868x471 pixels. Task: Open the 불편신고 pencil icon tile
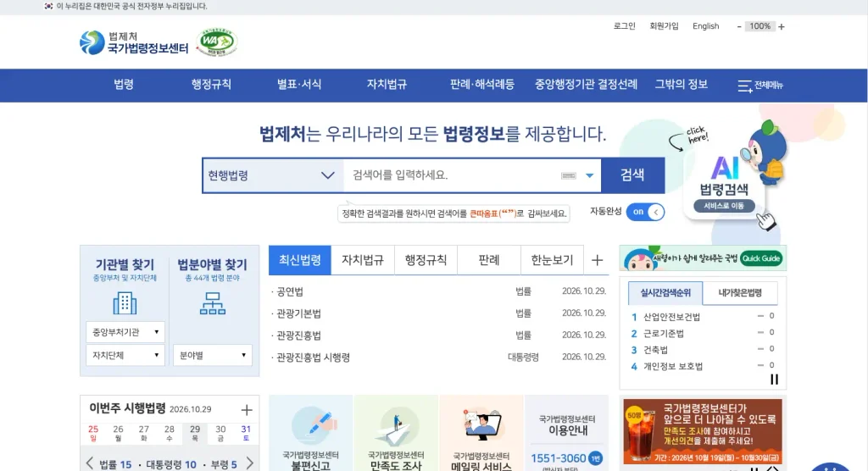click(x=310, y=434)
